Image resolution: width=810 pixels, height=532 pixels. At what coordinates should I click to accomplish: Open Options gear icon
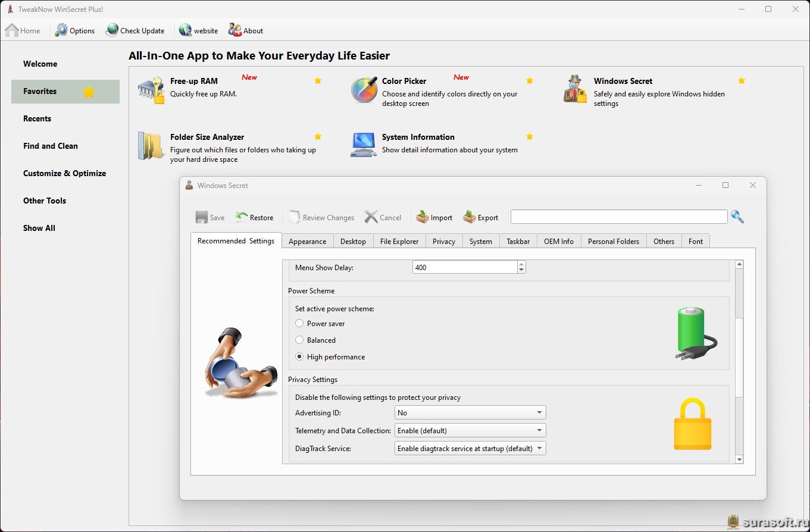(x=61, y=30)
